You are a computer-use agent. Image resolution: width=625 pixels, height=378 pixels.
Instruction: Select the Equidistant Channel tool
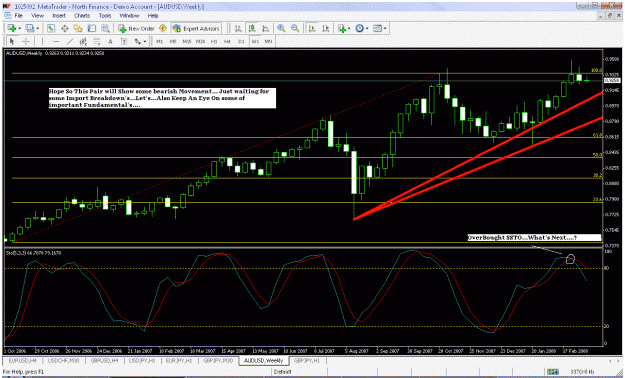pos(83,41)
